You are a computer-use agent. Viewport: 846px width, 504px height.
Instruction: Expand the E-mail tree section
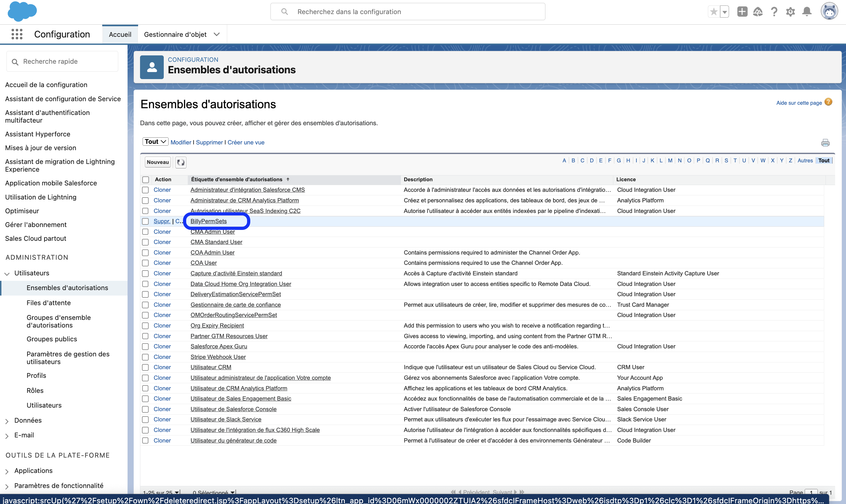point(7,436)
